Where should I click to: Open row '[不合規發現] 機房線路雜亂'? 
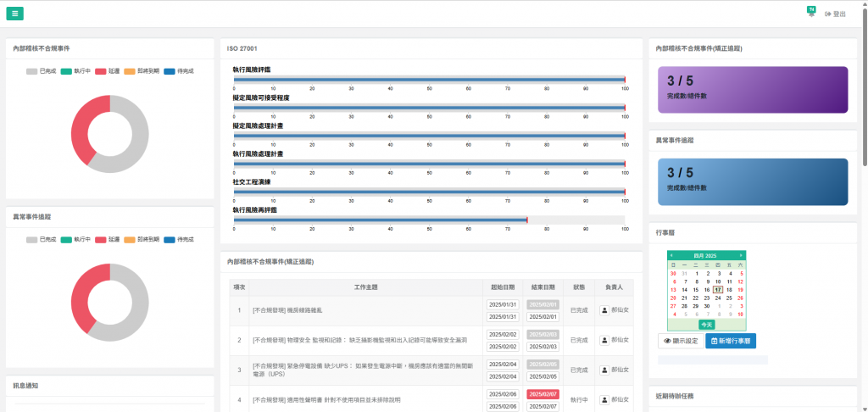coord(287,310)
